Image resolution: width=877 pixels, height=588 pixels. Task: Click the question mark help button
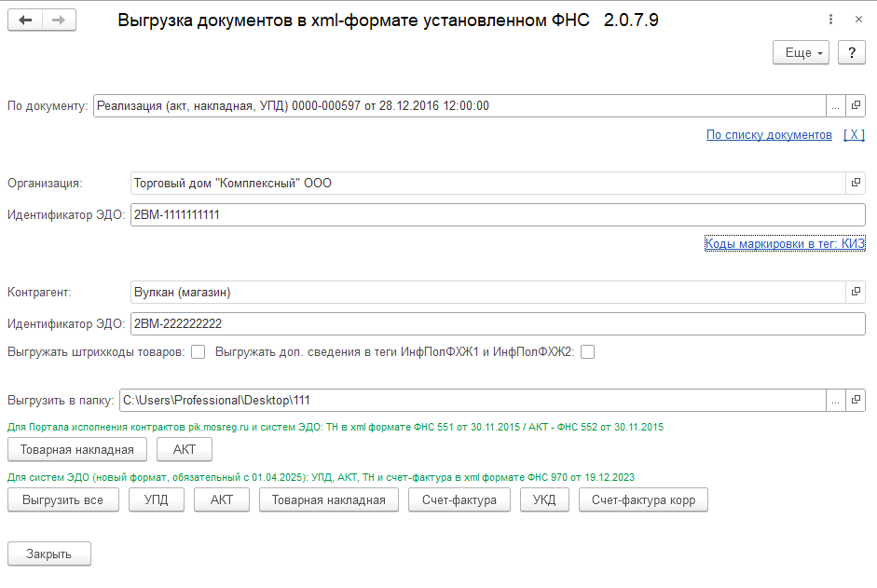pos(852,52)
